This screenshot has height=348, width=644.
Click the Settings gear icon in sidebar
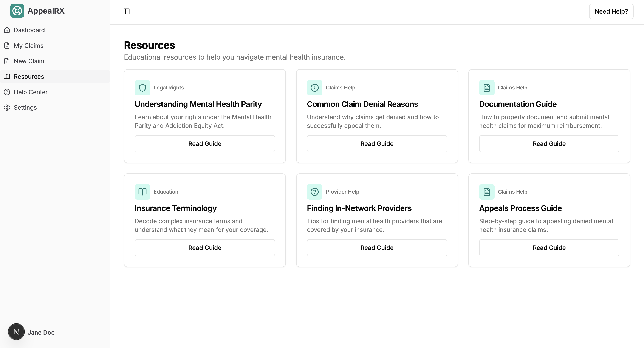click(7, 107)
